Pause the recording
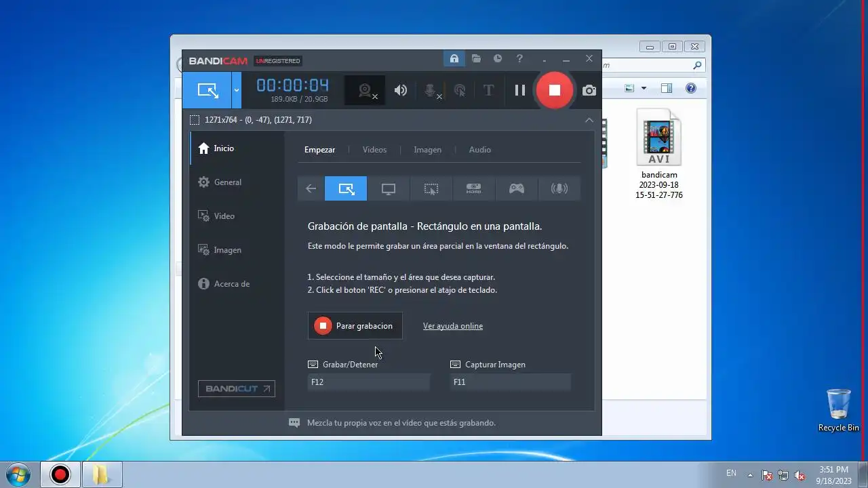 click(520, 90)
